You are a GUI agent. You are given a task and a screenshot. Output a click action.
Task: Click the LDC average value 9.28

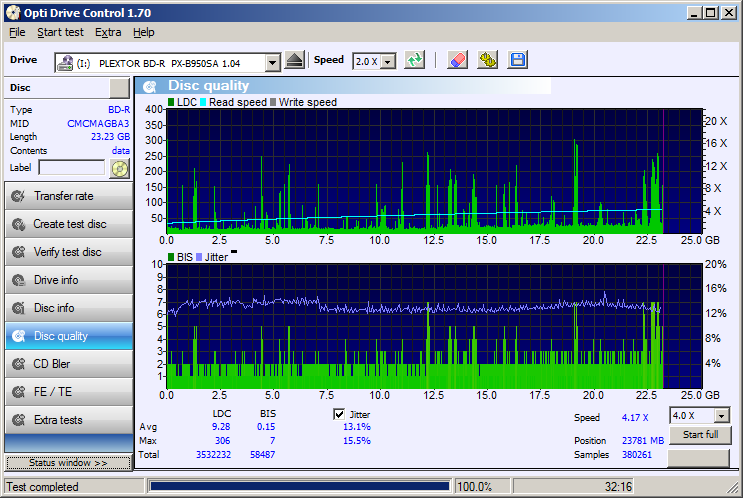221,427
